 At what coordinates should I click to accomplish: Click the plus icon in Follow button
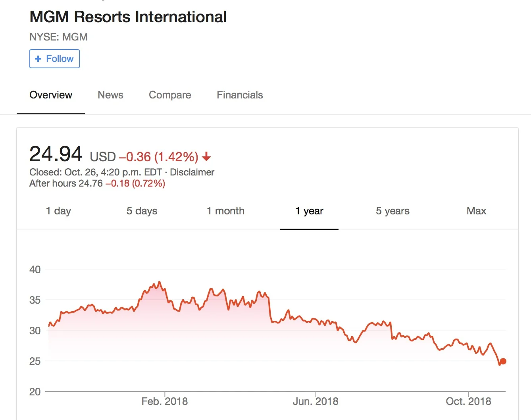38,59
